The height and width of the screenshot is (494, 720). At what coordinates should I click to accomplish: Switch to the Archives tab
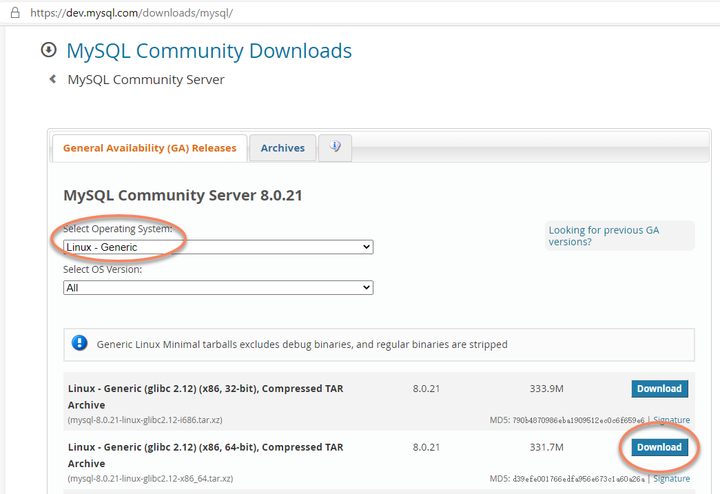[282, 148]
